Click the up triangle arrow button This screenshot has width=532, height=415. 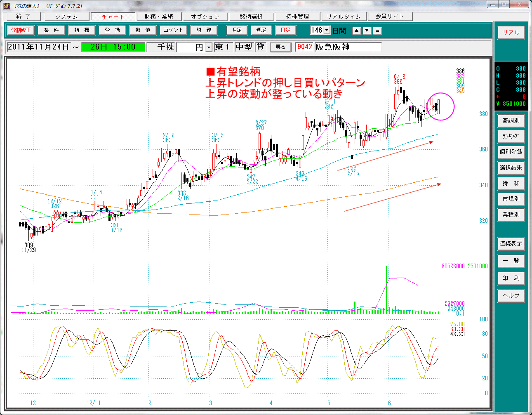[x=357, y=31]
